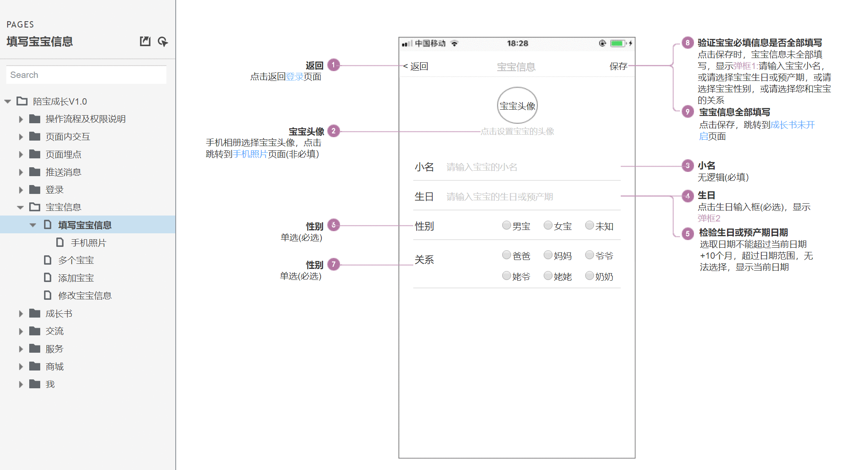Viewport: 868px width, 470px height.
Task: Expand 交流 folder in sidebar
Action: (x=21, y=331)
